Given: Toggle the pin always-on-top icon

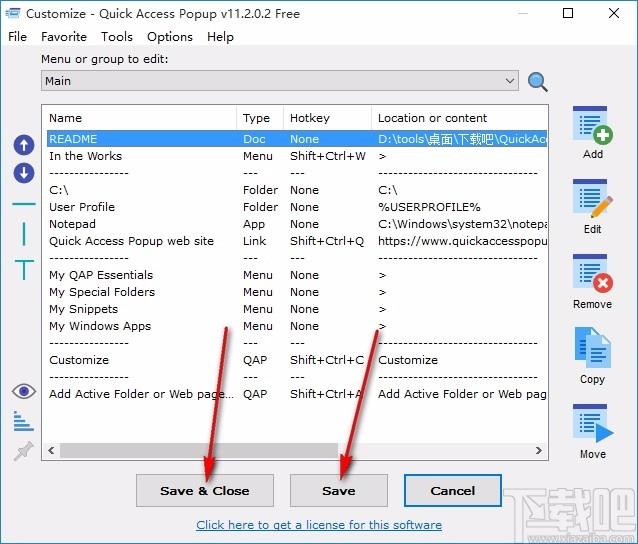Looking at the screenshot, I should (23, 451).
